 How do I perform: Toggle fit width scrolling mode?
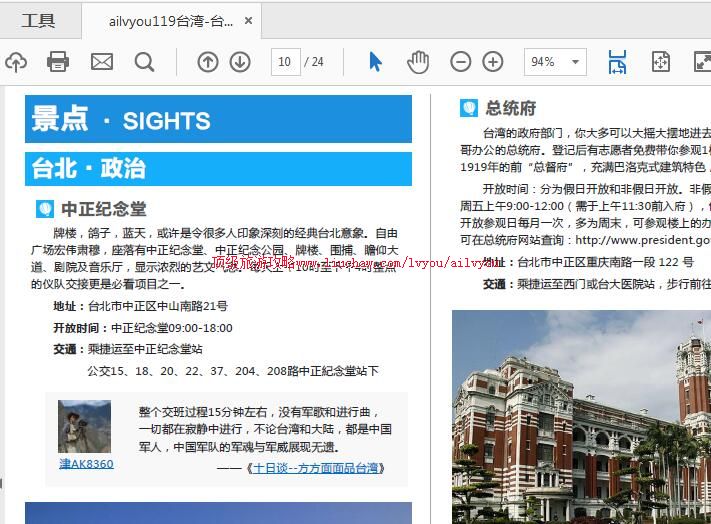pos(617,62)
